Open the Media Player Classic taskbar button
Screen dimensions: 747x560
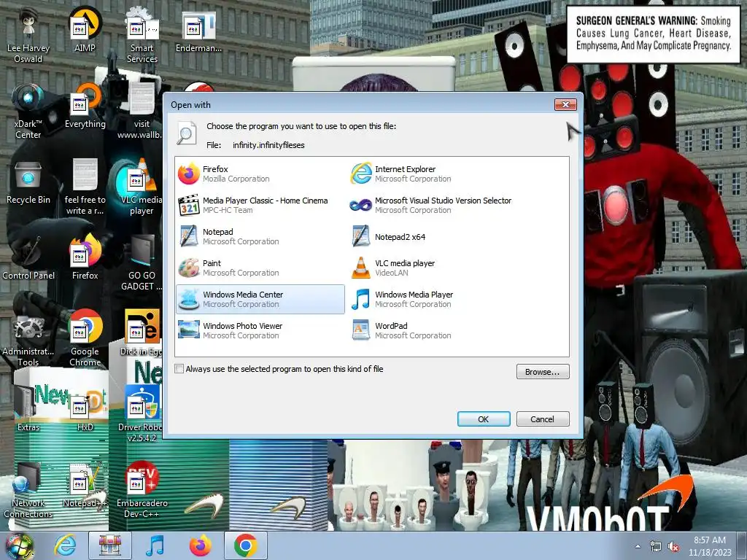click(110, 545)
